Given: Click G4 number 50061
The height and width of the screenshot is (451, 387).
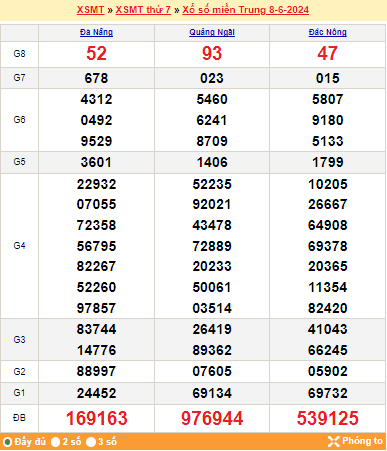Looking at the screenshot, I should (212, 287).
